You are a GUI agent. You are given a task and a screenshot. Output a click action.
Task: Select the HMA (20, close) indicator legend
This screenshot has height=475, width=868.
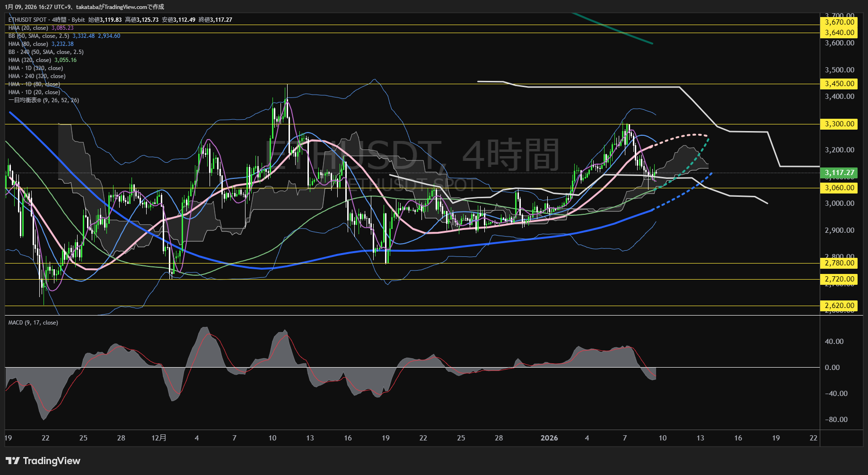click(28, 28)
